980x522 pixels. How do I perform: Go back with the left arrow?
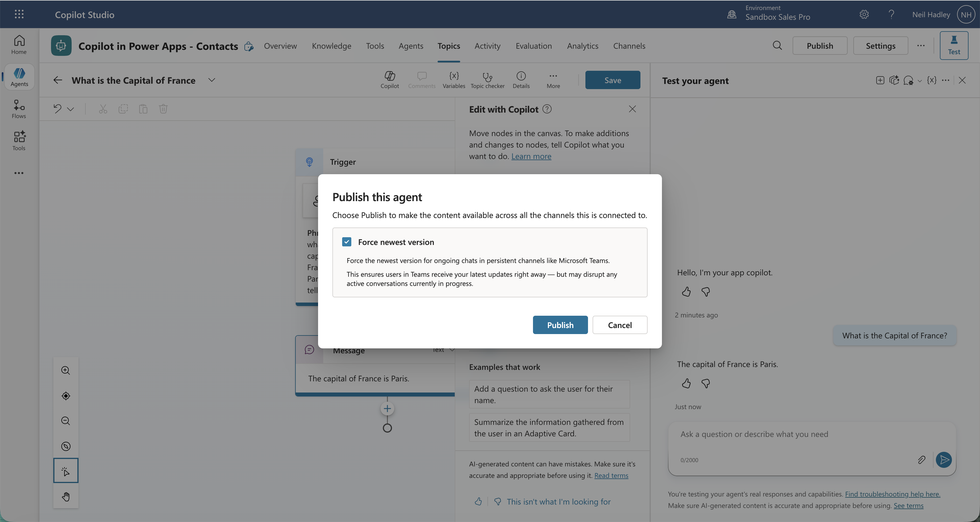[x=58, y=80]
